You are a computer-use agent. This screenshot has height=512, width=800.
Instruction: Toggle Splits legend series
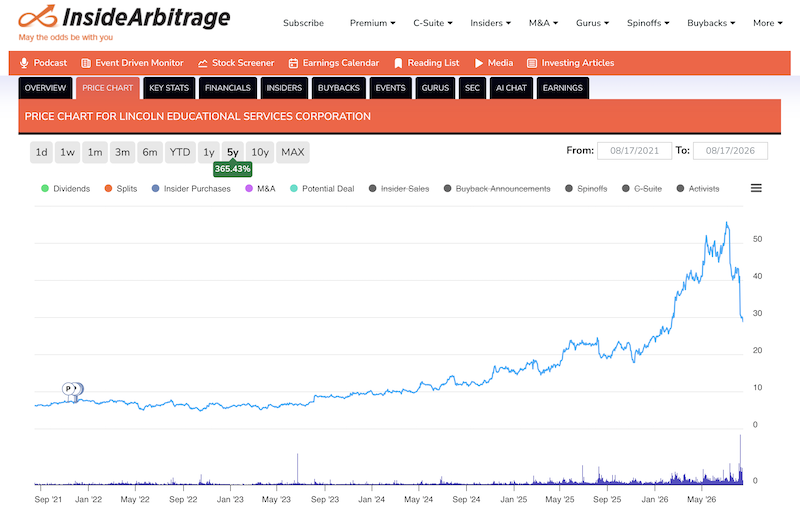121,189
